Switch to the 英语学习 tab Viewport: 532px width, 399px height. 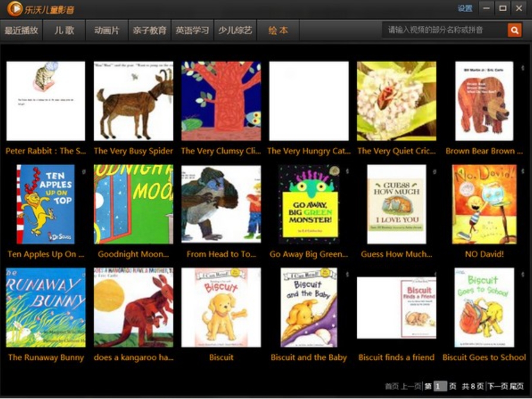(192, 30)
